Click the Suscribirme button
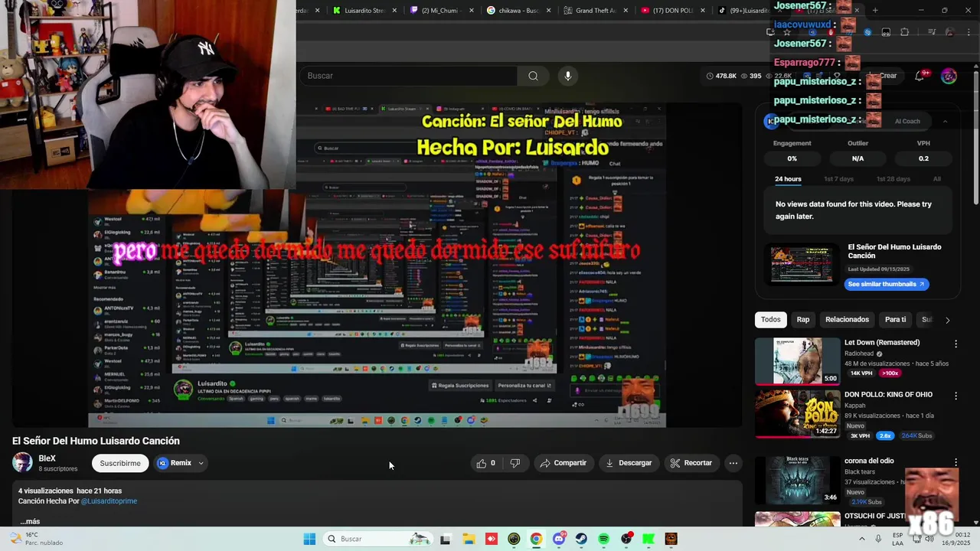Image resolution: width=980 pixels, height=551 pixels. tap(120, 463)
